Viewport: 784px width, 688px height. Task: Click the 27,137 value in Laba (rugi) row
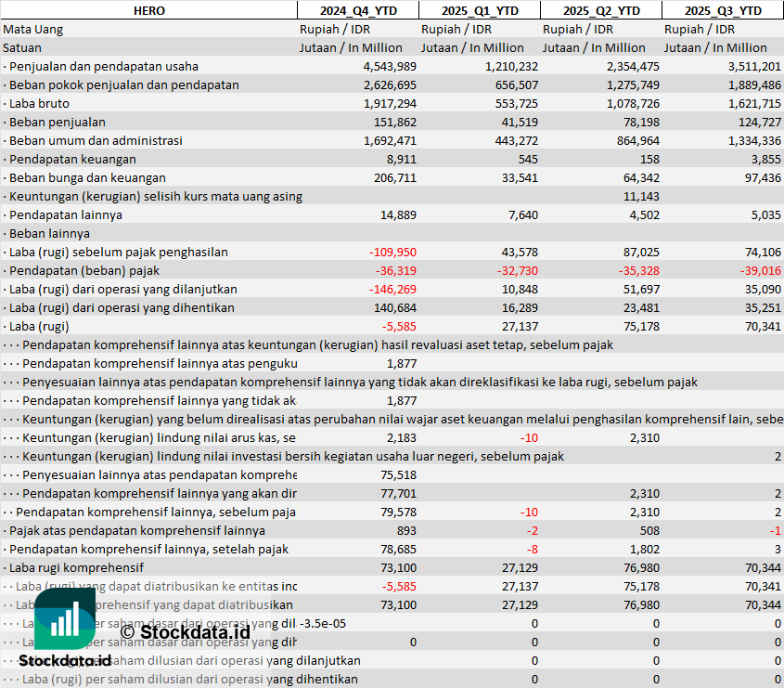tap(520, 326)
